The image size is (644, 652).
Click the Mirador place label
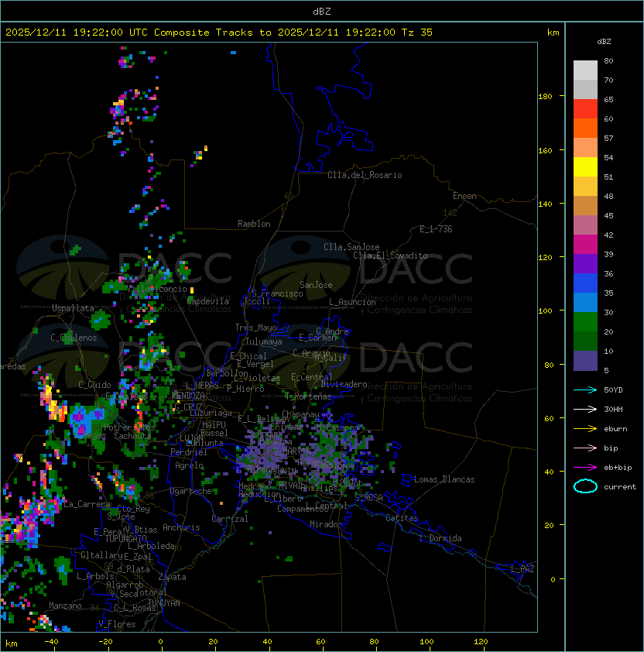pos(327,524)
